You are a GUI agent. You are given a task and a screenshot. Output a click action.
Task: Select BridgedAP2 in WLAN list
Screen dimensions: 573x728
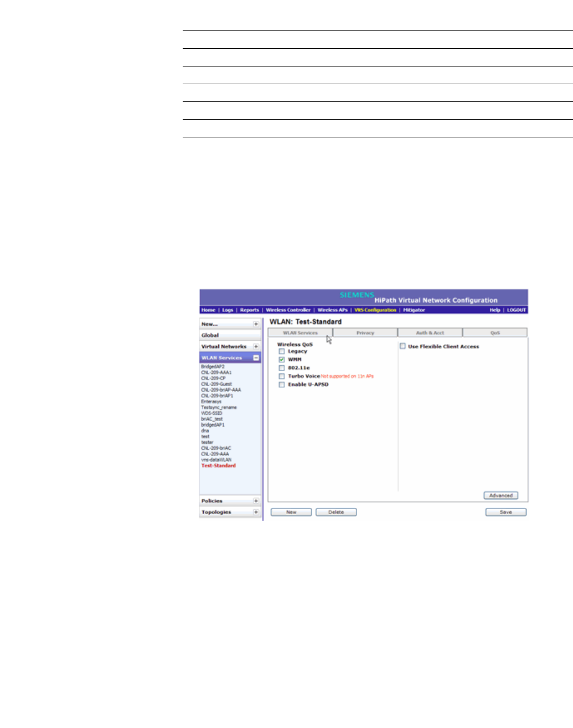click(x=213, y=367)
